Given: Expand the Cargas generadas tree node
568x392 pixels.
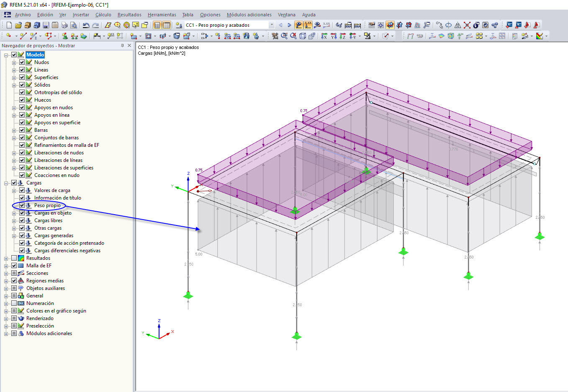Looking at the screenshot, I should pyautogui.click(x=14, y=236).
